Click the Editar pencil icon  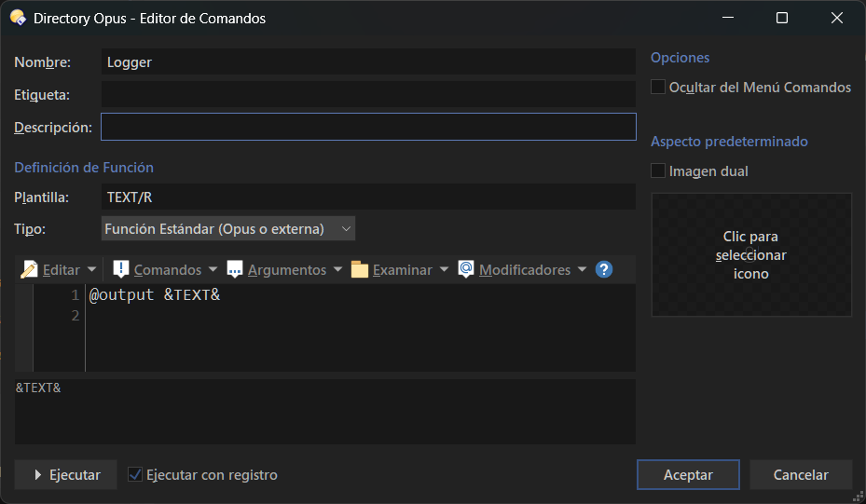click(29, 269)
